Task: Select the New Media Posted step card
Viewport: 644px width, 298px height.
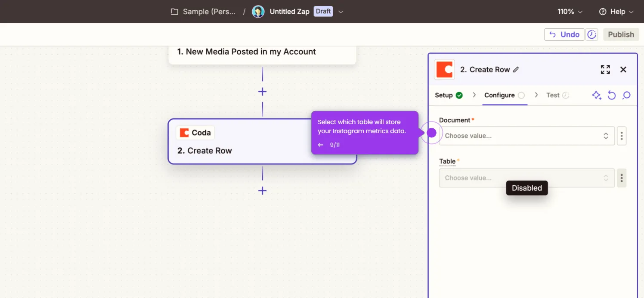Action: pyautogui.click(x=262, y=55)
